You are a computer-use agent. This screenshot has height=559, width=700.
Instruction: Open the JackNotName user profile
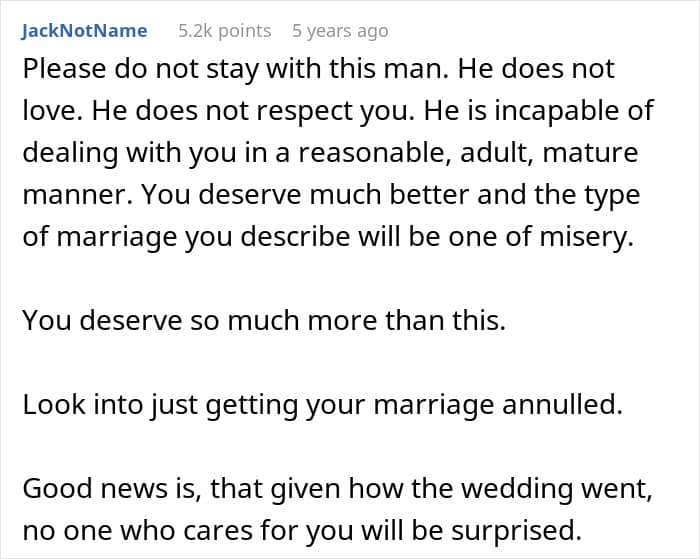[x=84, y=31]
